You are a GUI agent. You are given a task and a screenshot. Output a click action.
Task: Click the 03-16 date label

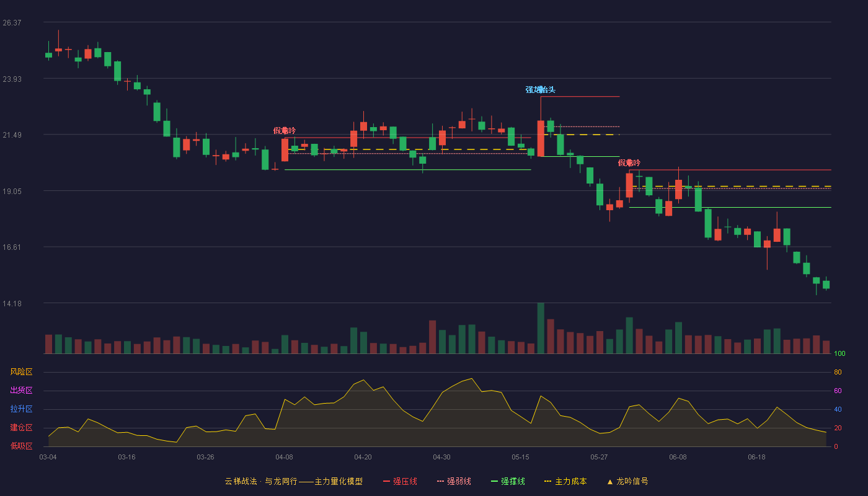[x=126, y=457]
